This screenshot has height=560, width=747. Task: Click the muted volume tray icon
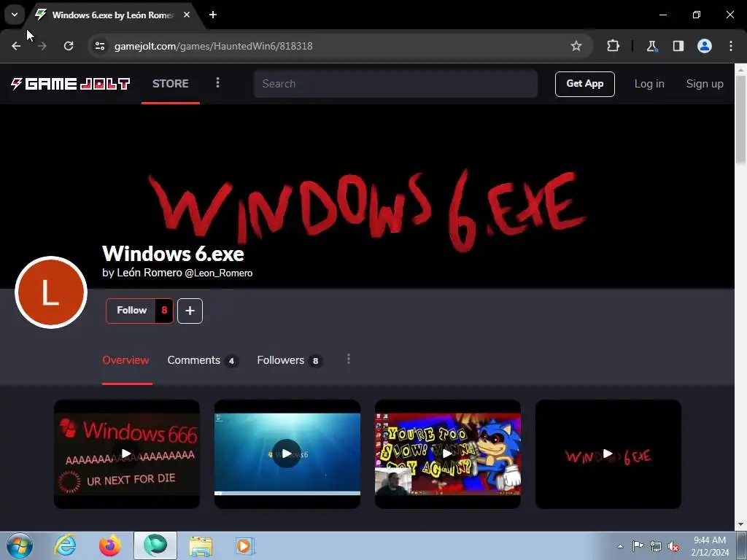click(673, 546)
